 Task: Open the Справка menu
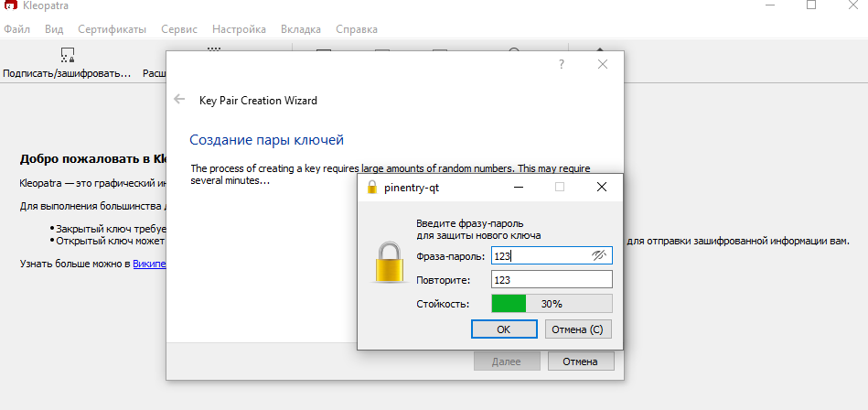coord(357,29)
